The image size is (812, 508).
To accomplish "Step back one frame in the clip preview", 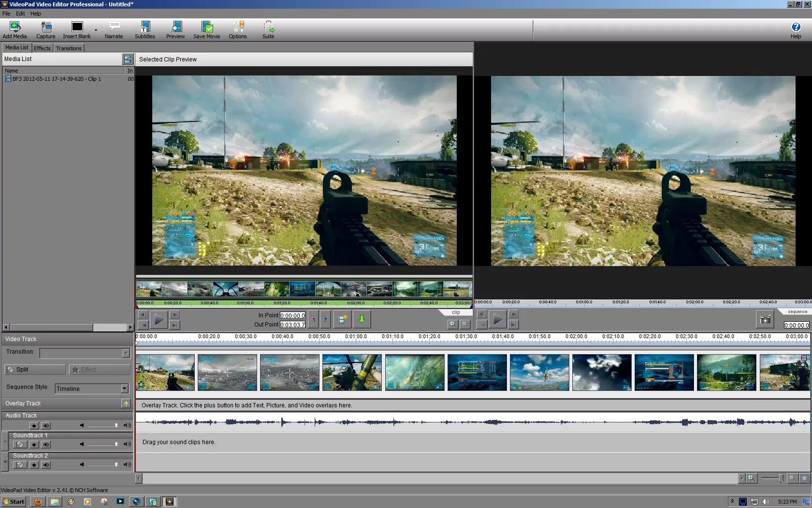I will (143, 315).
